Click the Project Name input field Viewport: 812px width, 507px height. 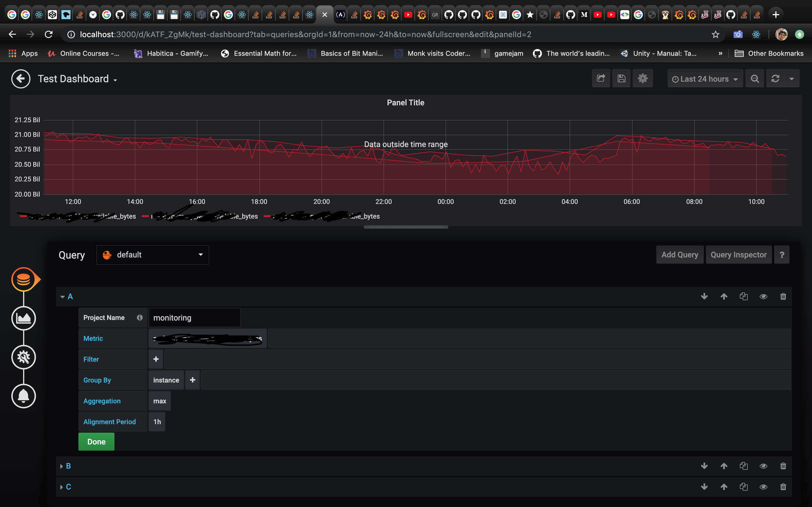click(194, 317)
